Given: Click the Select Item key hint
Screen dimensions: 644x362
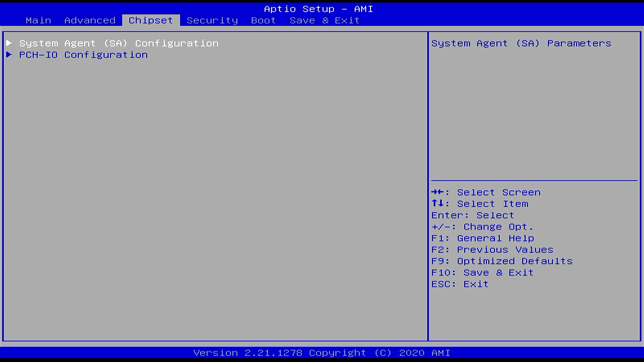Looking at the screenshot, I should tap(480, 204).
